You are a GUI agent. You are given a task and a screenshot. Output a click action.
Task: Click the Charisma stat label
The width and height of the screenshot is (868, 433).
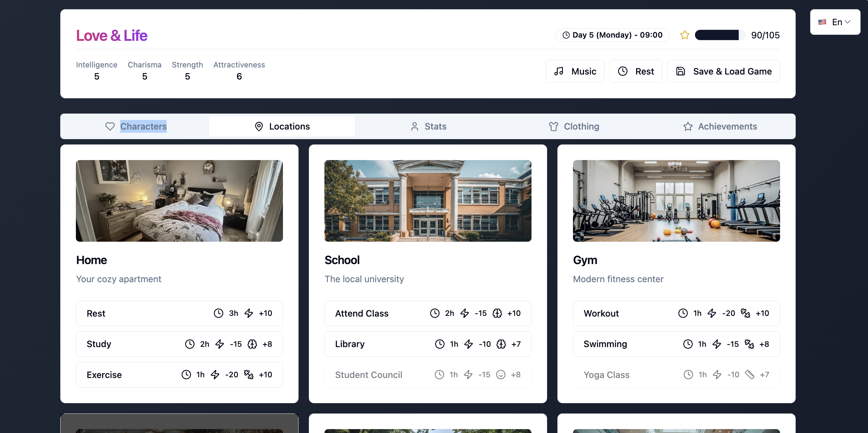tap(145, 65)
